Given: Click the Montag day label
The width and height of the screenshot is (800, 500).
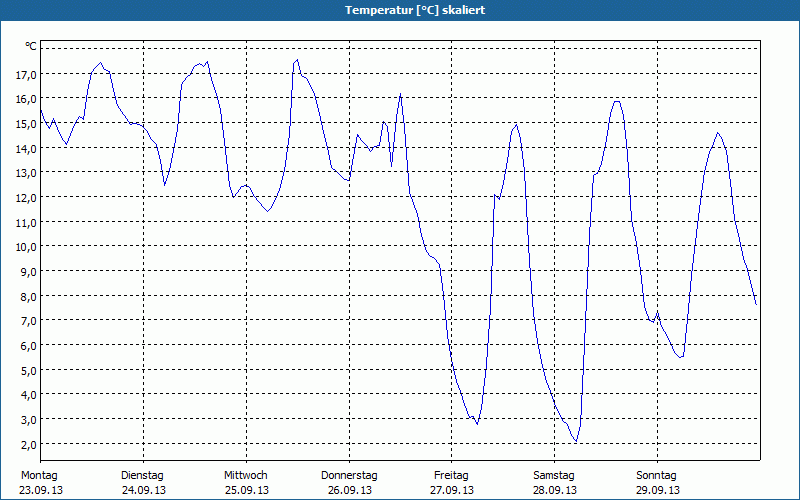Looking at the screenshot, I should pos(39,476).
